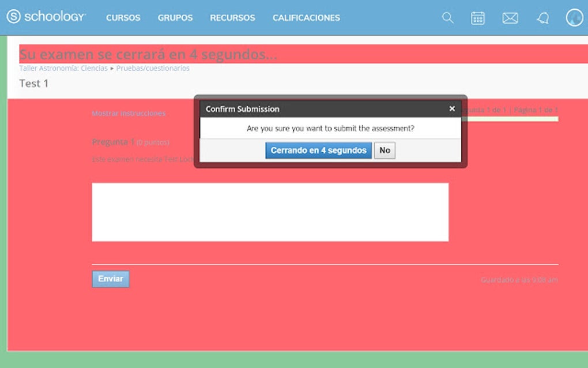Open the CALIFICACIONES menu
The image size is (588, 368).
click(x=306, y=18)
